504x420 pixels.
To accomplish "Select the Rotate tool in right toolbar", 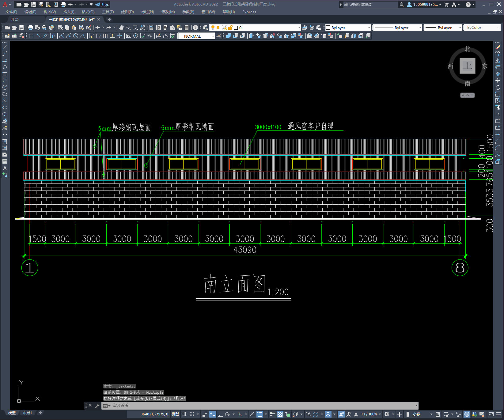I will pyautogui.click(x=498, y=87).
